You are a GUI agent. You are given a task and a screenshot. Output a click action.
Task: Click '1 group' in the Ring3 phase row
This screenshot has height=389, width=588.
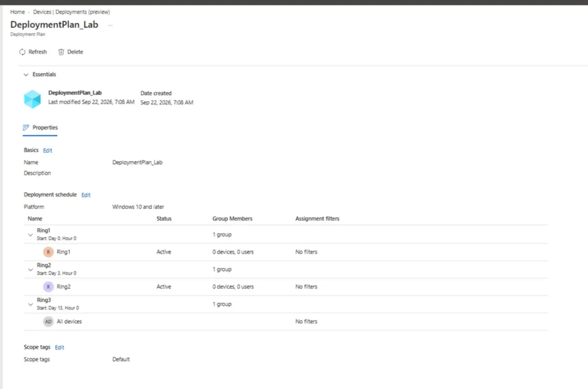pyautogui.click(x=222, y=304)
